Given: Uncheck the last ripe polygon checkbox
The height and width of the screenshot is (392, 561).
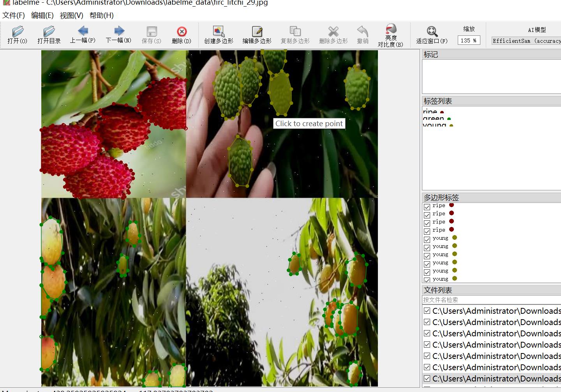Looking at the screenshot, I should tap(427, 231).
